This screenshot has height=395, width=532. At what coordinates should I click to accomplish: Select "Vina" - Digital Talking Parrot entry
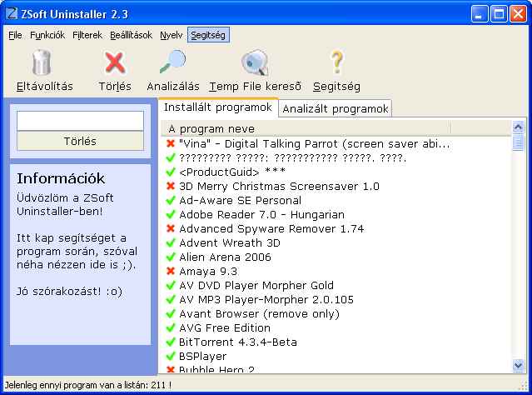[x=315, y=143]
